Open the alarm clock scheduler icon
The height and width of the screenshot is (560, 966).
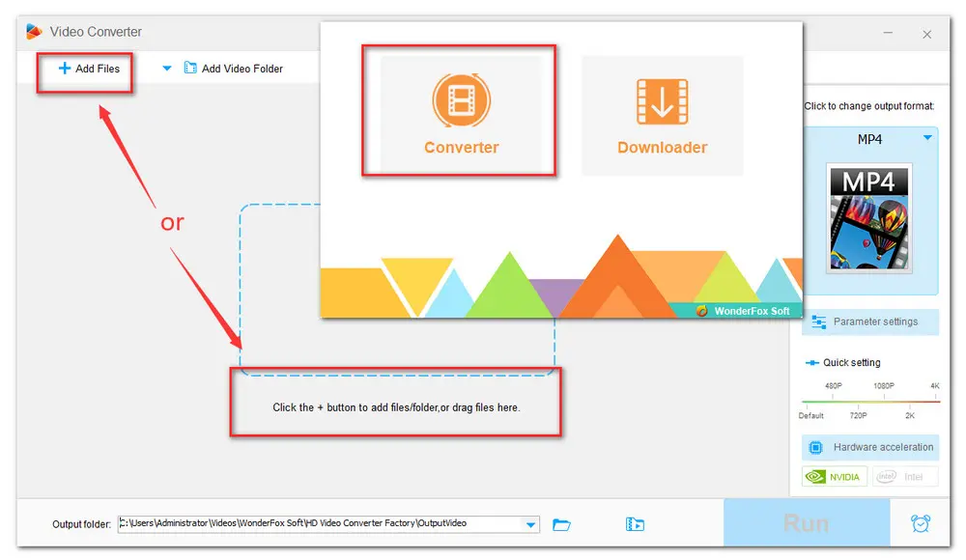pos(921,523)
